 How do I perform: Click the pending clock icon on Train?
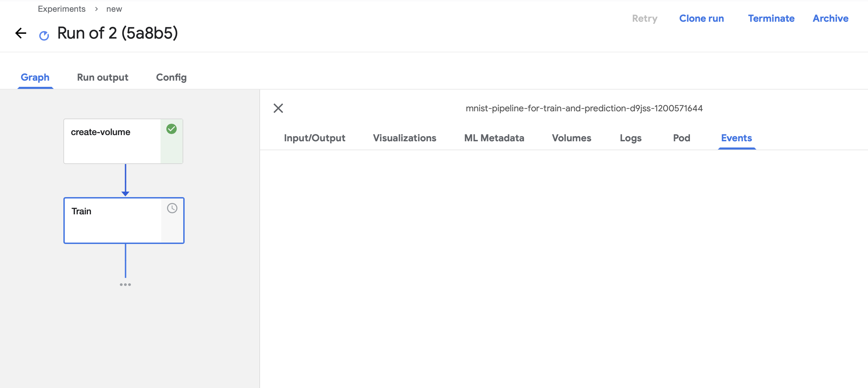[172, 208]
